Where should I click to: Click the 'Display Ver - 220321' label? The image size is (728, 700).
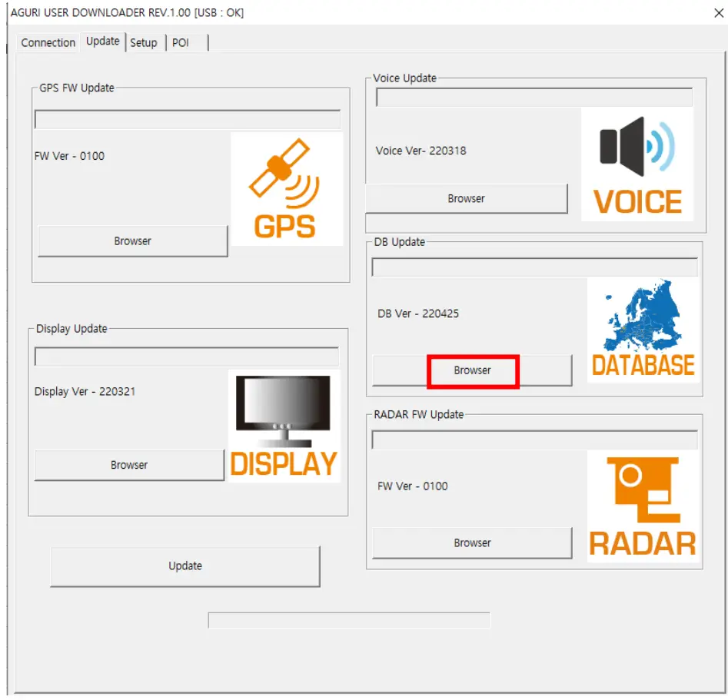[x=85, y=391]
